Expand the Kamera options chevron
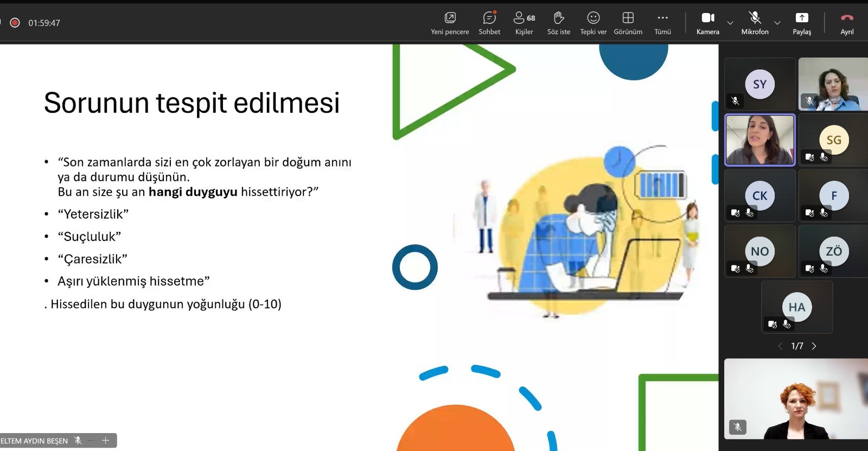The height and width of the screenshot is (451, 868). (730, 23)
